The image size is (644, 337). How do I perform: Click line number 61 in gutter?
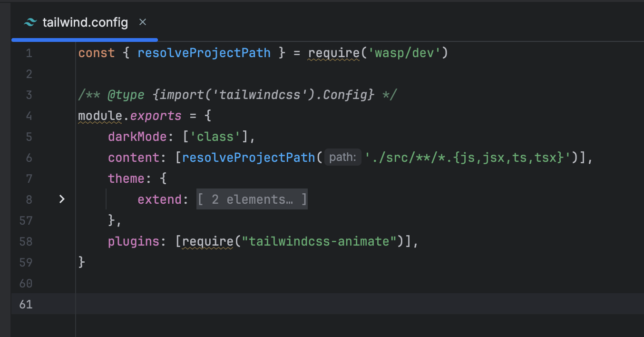point(26,304)
